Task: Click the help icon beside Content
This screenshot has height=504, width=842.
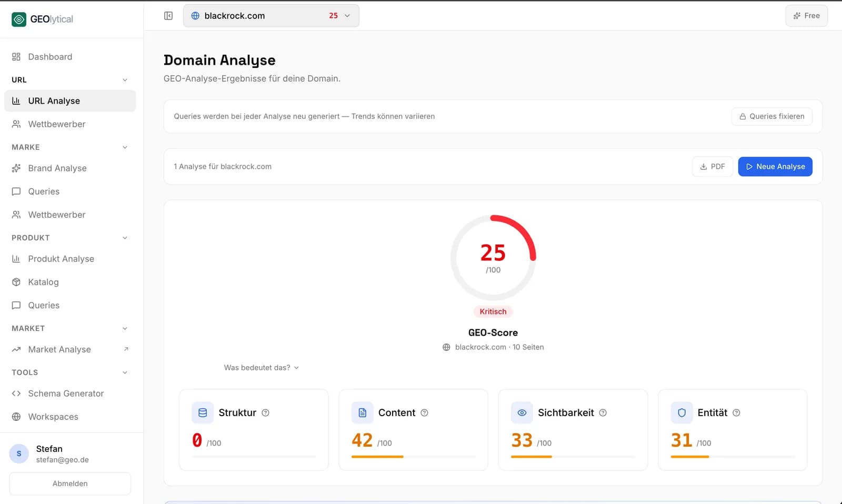Action: [x=425, y=413]
